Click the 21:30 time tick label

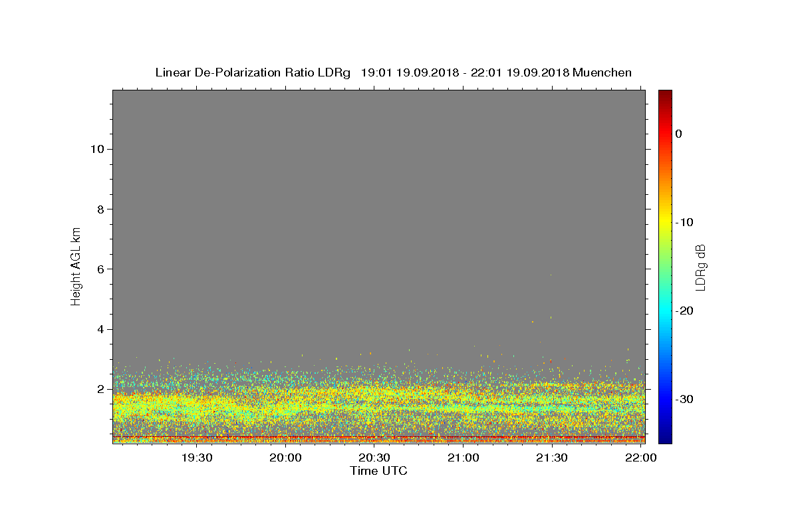(552, 458)
